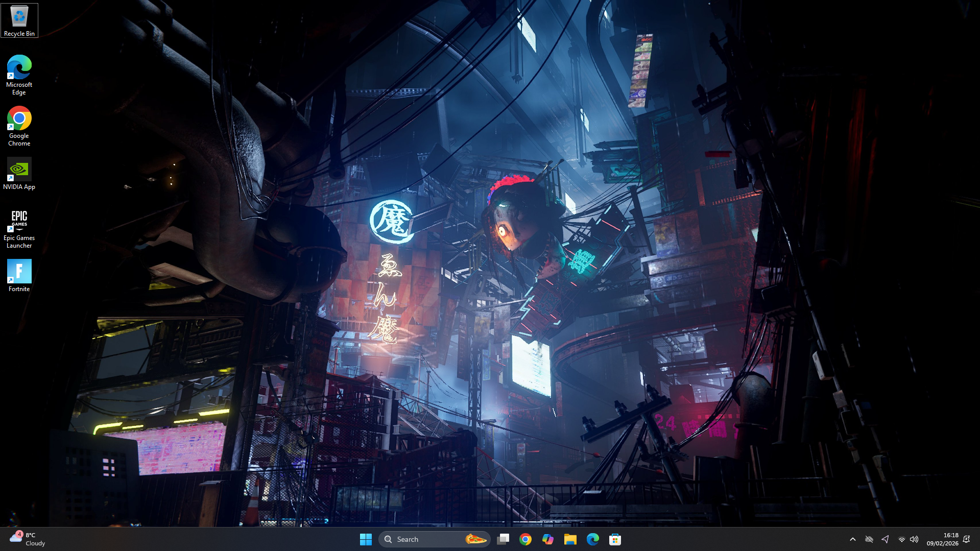Image resolution: width=980 pixels, height=551 pixels.
Task: Launch Microsoft Edge from the taskbar
Action: 593,539
